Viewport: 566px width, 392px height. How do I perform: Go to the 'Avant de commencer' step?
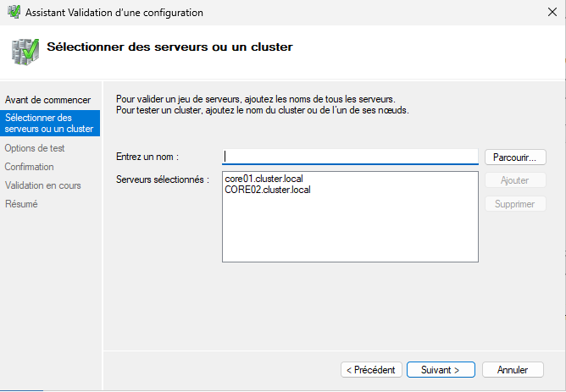tap(47, 100)
